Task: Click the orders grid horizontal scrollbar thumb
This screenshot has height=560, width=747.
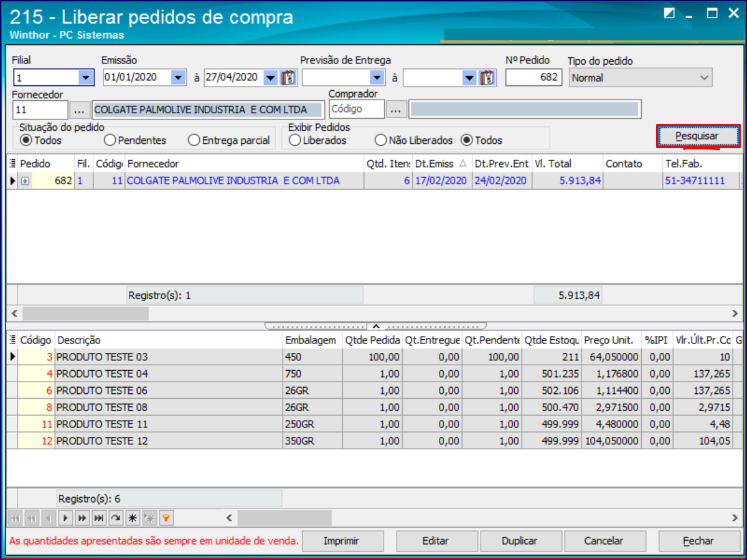Action: click(x=85, y=313)
